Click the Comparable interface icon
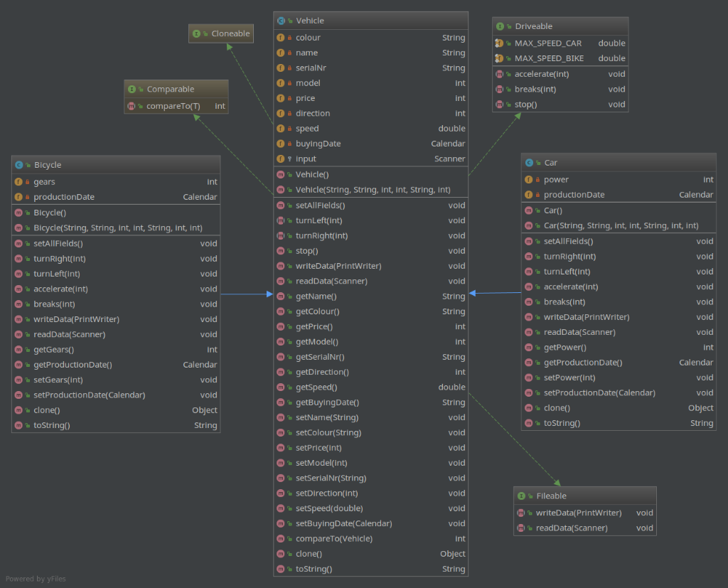728x588 pixels. [132, 89]
